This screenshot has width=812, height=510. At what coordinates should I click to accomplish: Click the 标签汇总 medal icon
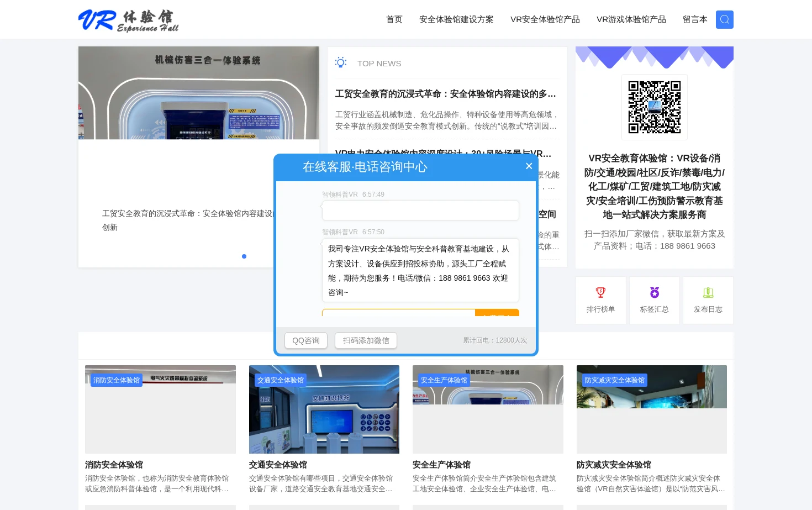pyautogui.click(x=655, y=292)
